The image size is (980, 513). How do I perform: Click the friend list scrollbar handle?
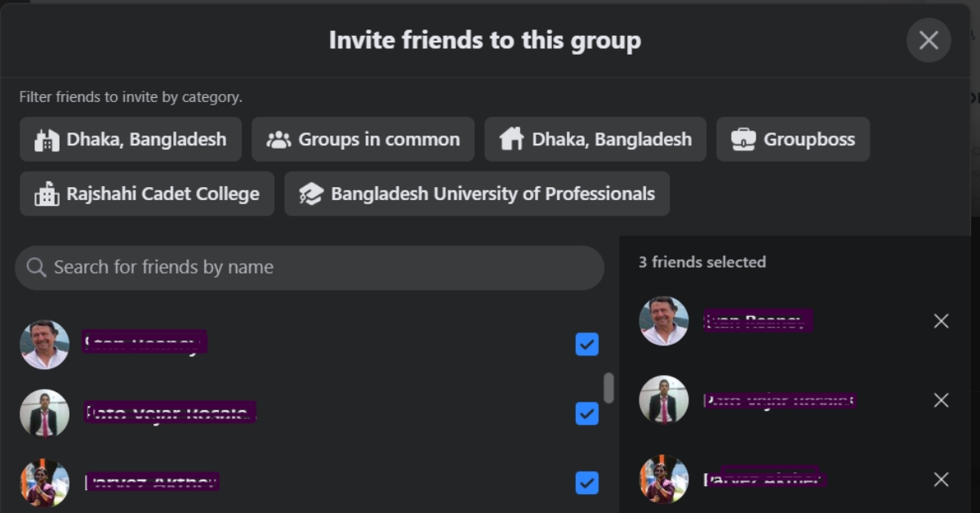[608, 388]
